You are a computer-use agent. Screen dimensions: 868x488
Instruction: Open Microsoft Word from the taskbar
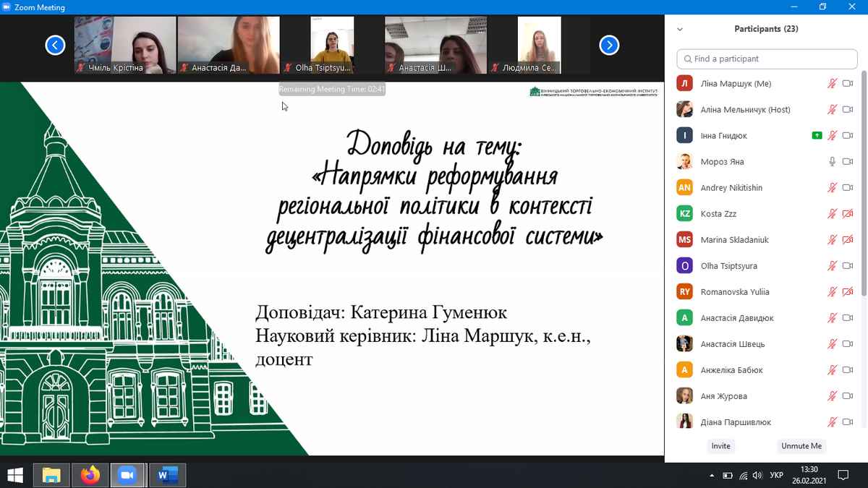pyautogui.click(x=167, y=475)
